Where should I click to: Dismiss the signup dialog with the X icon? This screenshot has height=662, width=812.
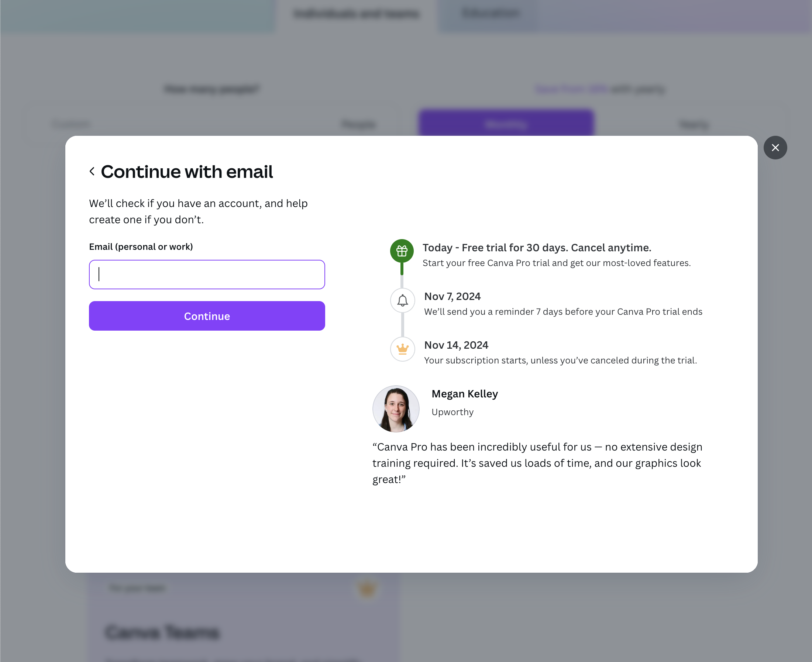coord(775,148)
